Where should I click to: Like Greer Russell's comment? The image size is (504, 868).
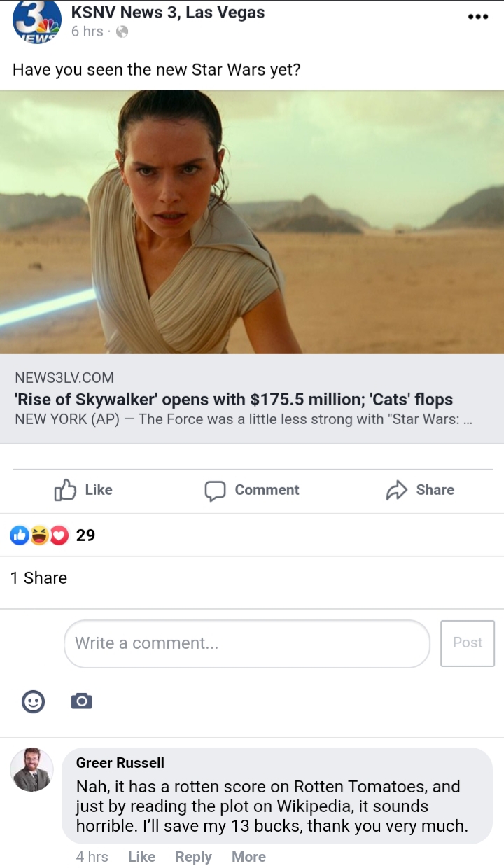click(x=141, y=857)
